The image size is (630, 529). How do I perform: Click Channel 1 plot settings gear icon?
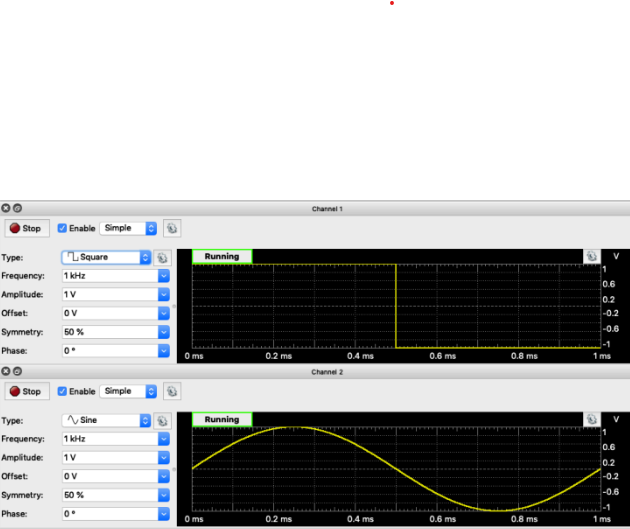(591, 256)
